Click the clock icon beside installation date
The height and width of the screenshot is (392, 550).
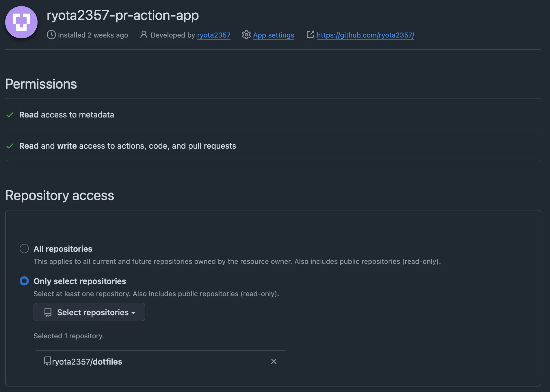51,35
